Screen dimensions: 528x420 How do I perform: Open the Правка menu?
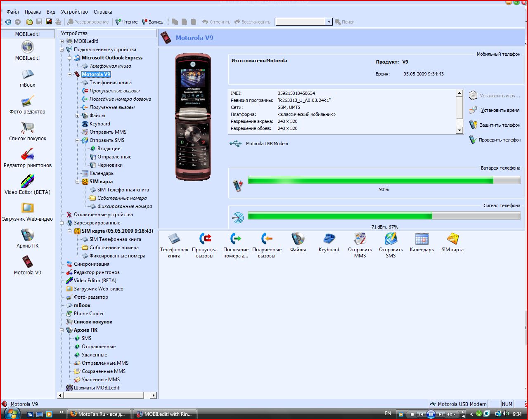pos(33,12)
